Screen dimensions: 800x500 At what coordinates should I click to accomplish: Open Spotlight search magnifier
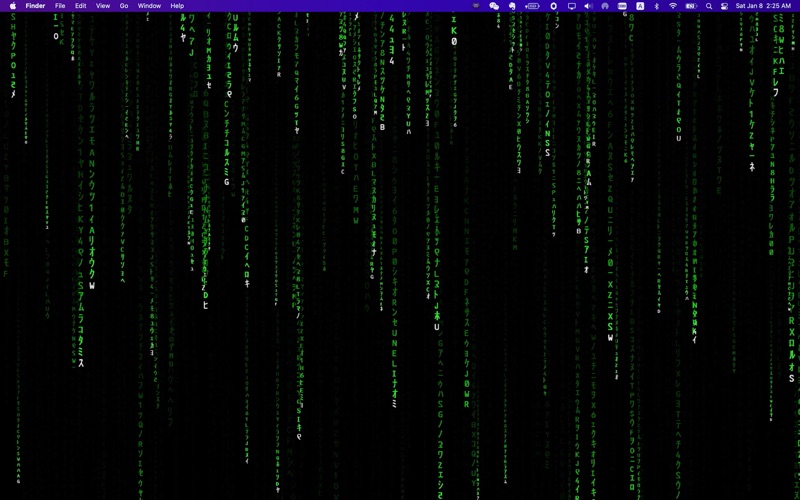709,6
